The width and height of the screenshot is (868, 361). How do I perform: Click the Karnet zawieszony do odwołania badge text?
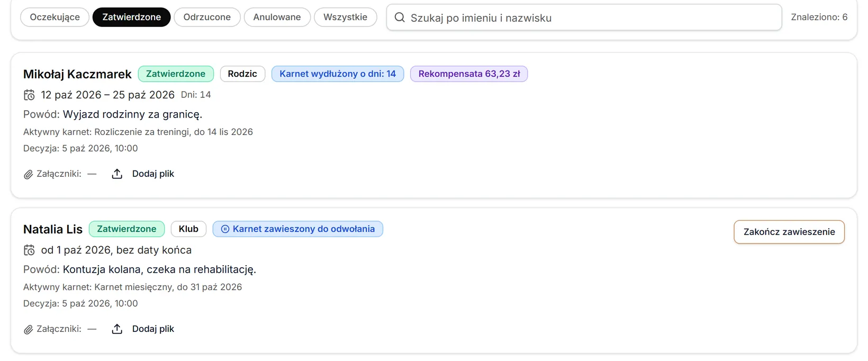click(304, 229)
